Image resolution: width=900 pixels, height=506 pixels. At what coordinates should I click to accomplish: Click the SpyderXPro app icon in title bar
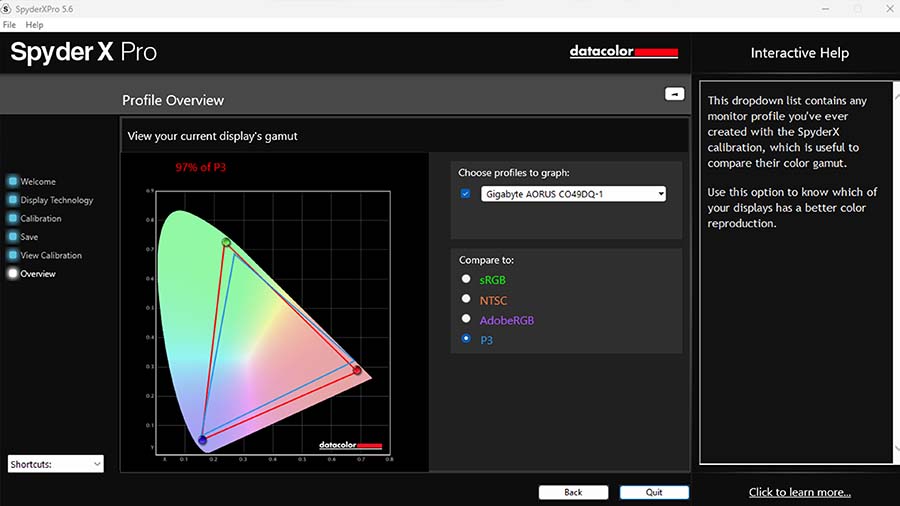tap(6, 9)
